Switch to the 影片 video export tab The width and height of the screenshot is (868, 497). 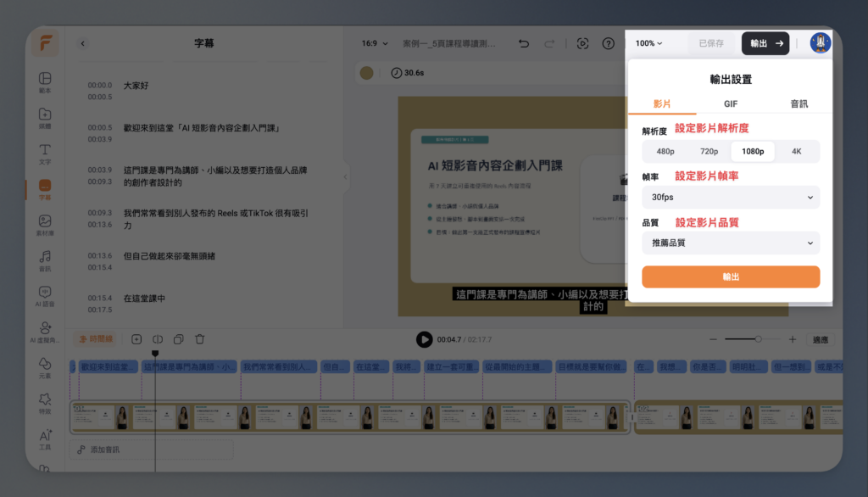(661, 103)
